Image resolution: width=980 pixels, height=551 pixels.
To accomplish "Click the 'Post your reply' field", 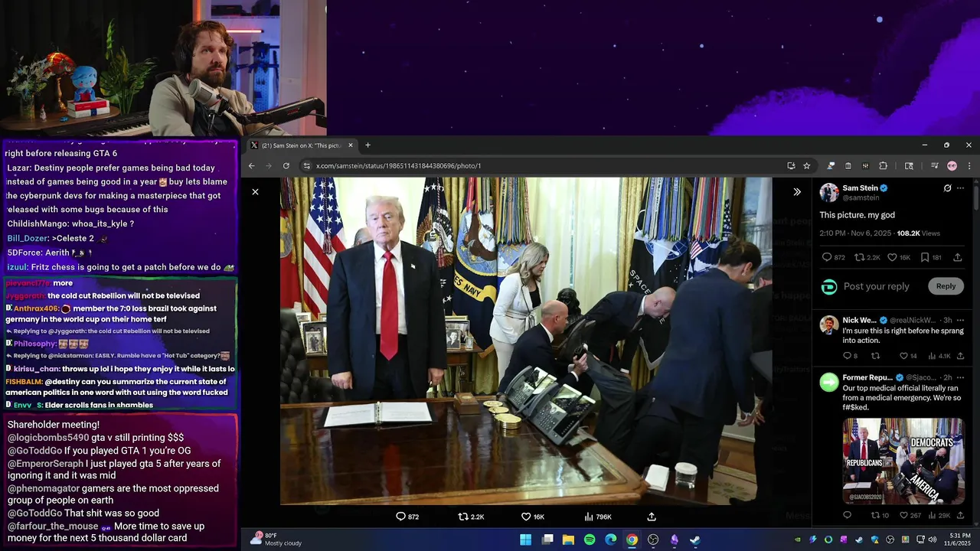I will (x=877, y=286).
